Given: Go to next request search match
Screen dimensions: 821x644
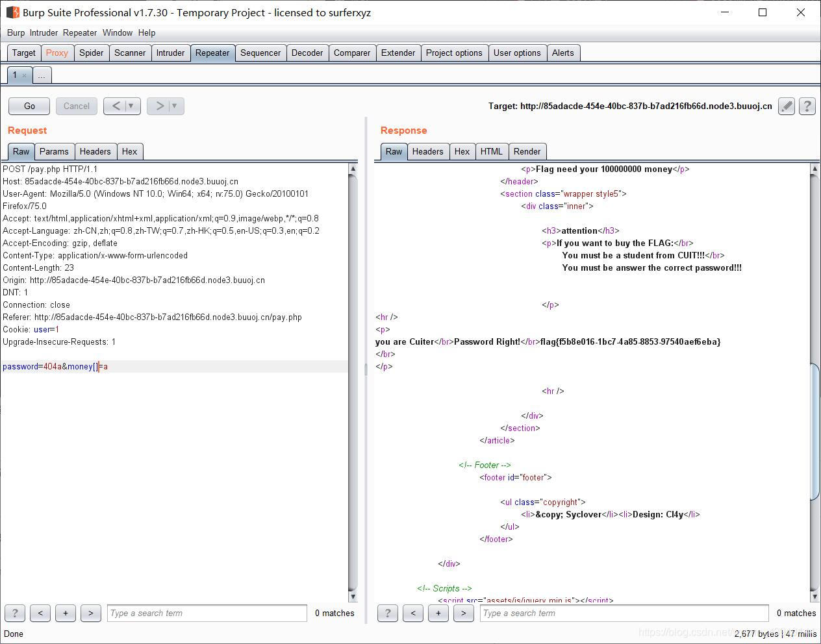Looking at the screenshot, I should [91, 613].
